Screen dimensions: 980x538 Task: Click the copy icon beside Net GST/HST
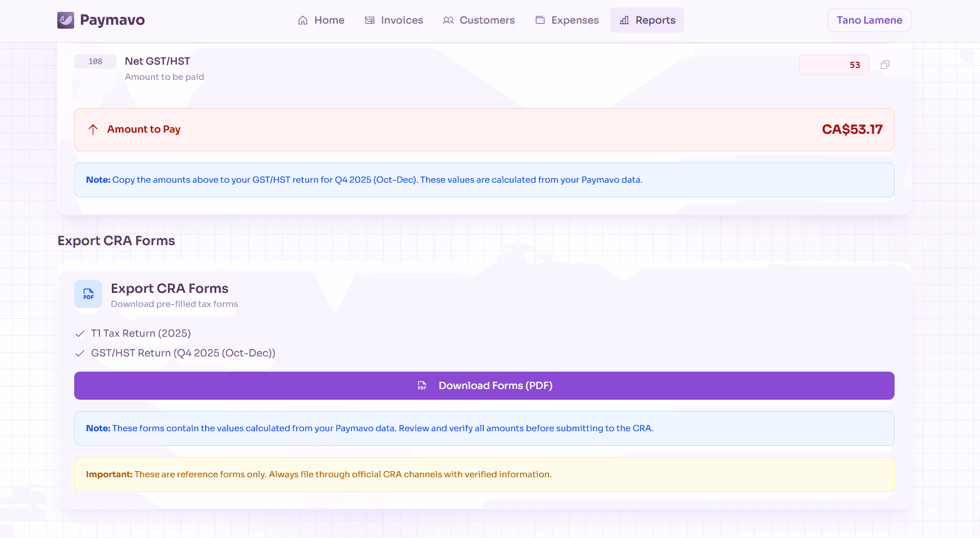[x=885, y=65]
